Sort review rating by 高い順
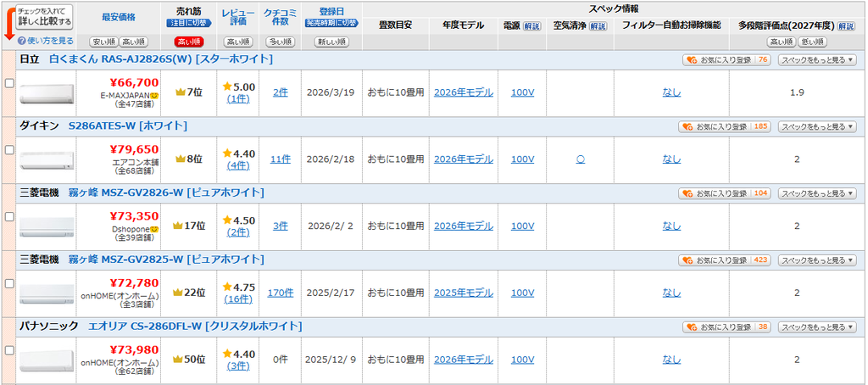Screen dimensions: 868x385 click(238, 42)
